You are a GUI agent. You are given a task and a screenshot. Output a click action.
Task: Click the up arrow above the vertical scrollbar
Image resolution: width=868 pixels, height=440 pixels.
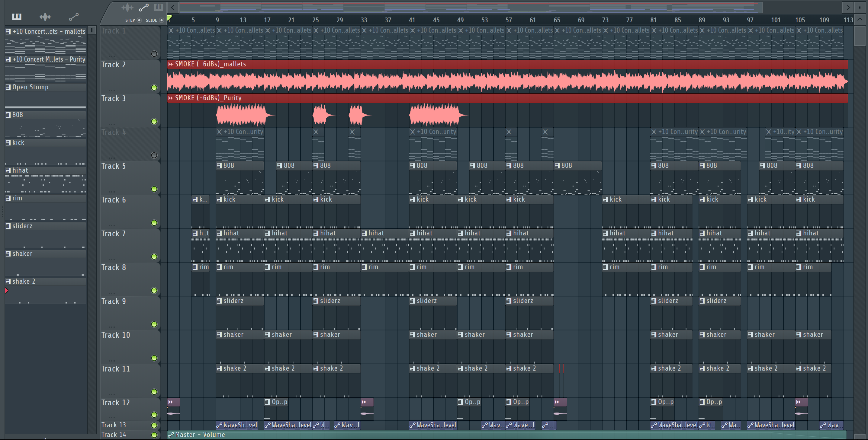pyautogui.click(x=860, y=20)
